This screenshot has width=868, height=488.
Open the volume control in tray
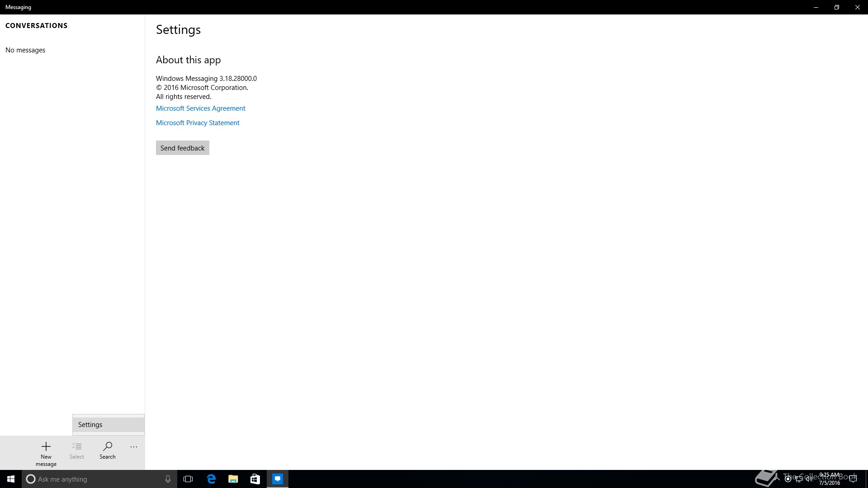pyautogui.click(x=809, y=479)
